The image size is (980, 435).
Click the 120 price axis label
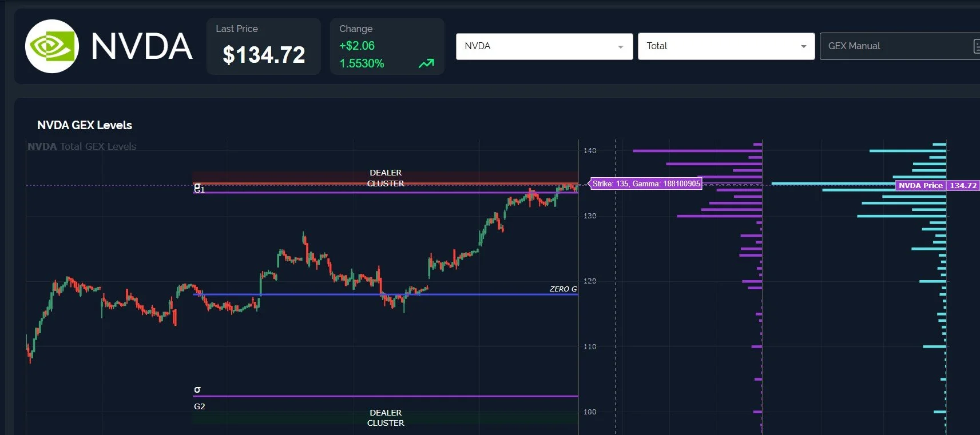590,281
